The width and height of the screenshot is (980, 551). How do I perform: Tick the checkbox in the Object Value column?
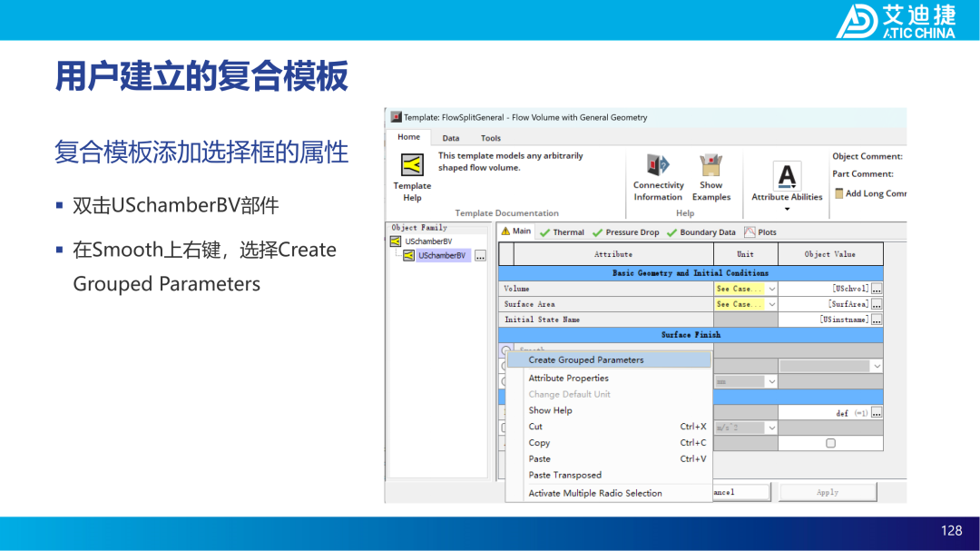coord(830,443)
